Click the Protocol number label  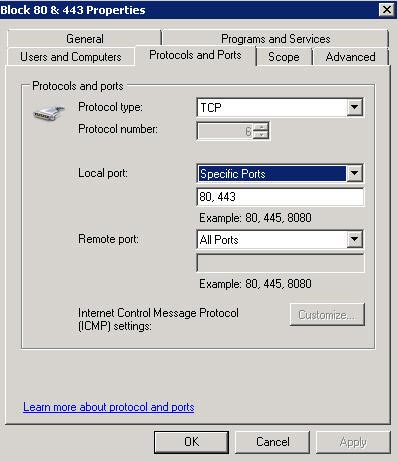pyautogui.click(x=118, y=129)
